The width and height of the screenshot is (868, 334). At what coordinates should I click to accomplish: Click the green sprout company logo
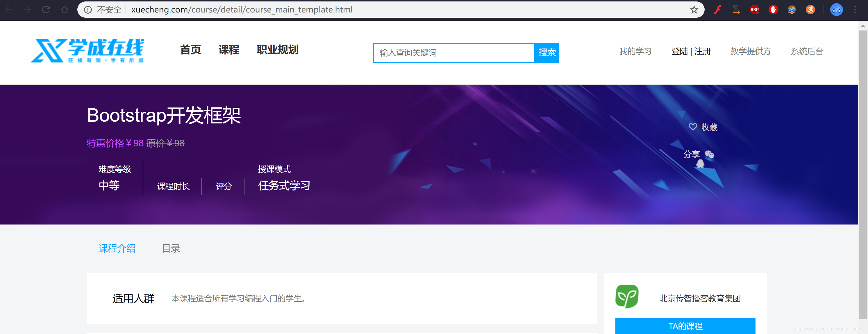tap(627, 296)
